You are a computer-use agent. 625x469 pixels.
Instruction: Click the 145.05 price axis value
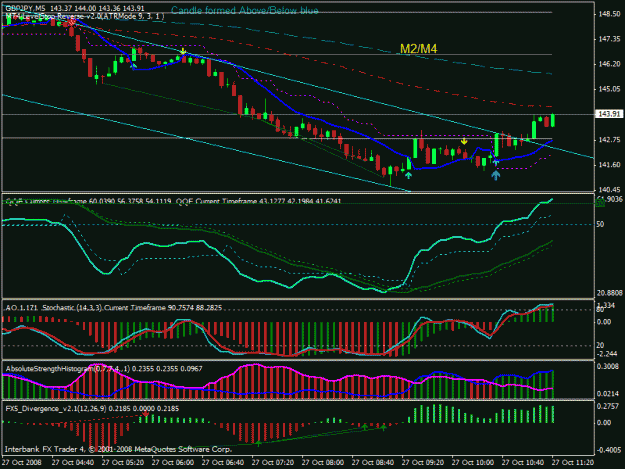click(609, 89)
